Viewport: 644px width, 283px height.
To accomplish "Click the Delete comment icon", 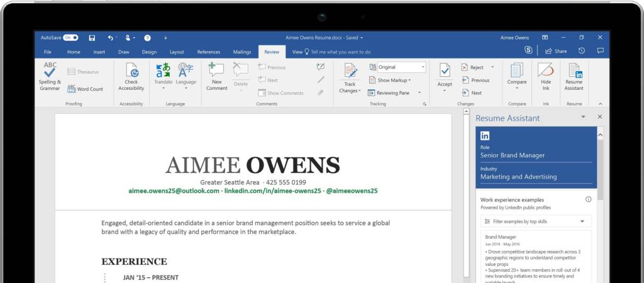I will (x=241, y=69).
